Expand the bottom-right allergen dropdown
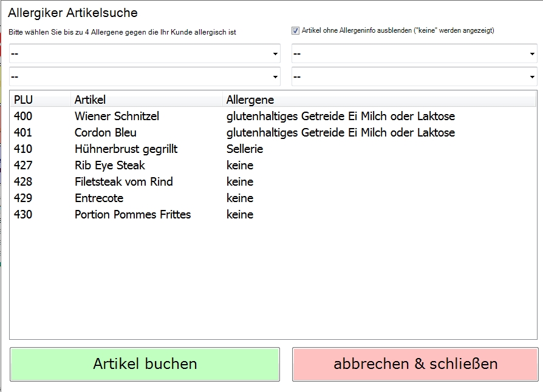The image size is (543, 392). (x=414, y=76)
